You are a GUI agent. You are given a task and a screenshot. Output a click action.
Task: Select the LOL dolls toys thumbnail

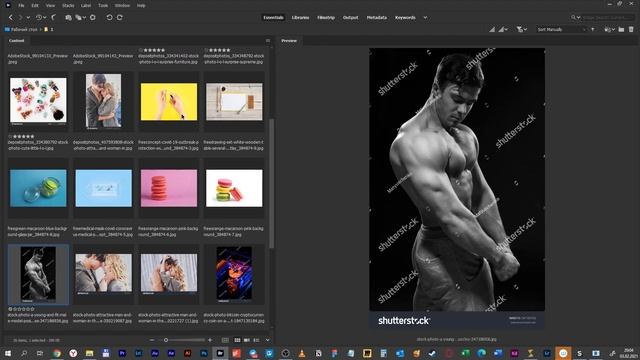pos(38,101)
